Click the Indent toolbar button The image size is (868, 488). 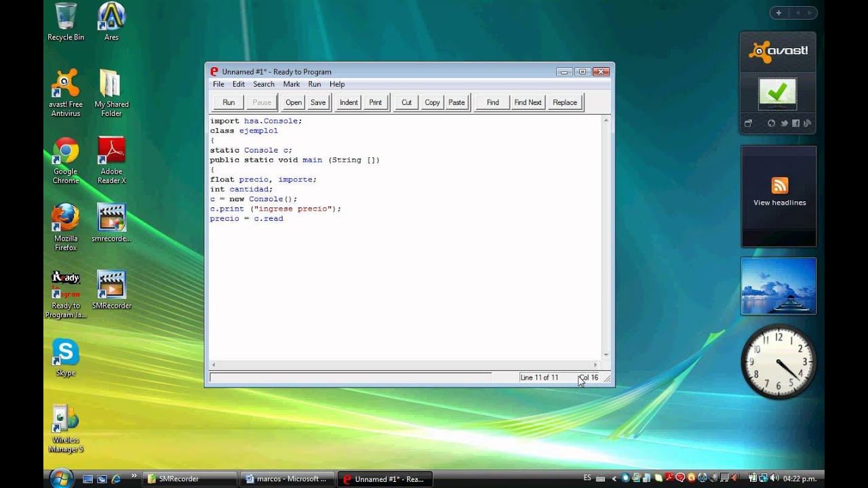click(x=349, y=102)
